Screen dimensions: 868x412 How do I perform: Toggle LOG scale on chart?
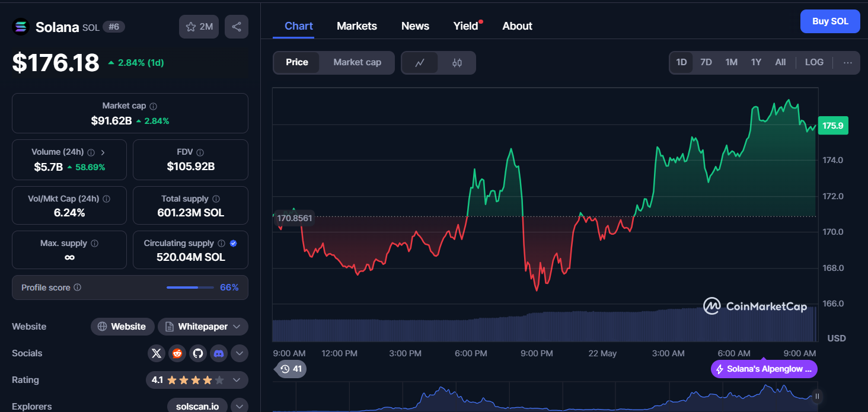(x=814, y=62)
